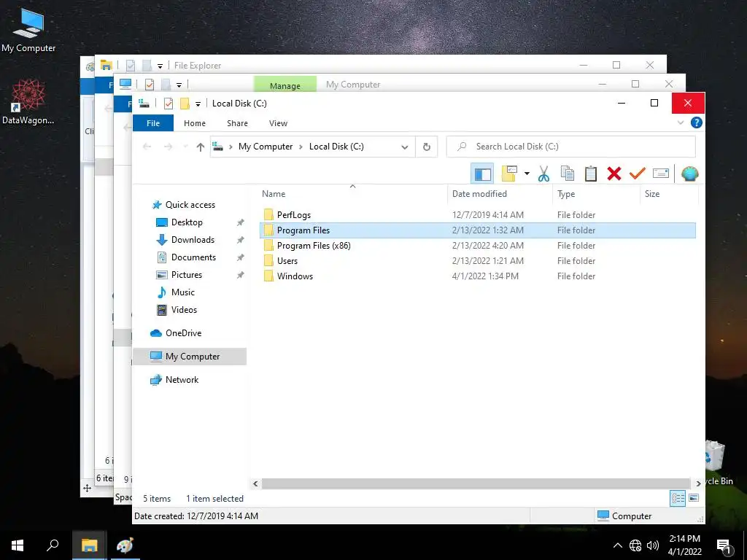Open the File tab
The height and width of the screenshot is (560, 747).
[153, 122]
